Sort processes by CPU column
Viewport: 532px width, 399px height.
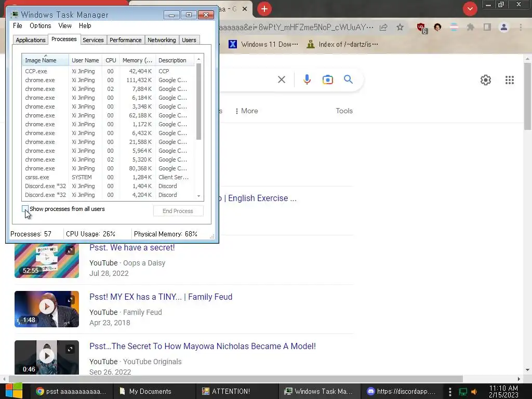click(111, 60)
